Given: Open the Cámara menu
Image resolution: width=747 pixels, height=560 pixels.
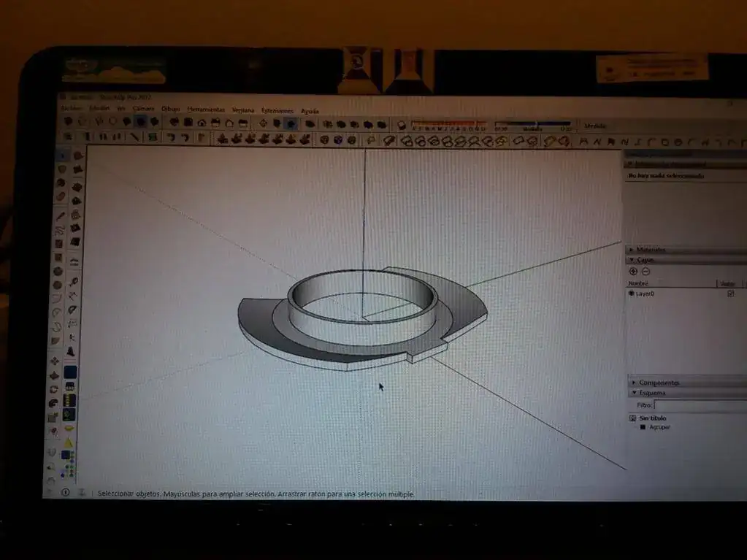Looking at the screenshot, I should pyautogui.click(x=143, y=109).
